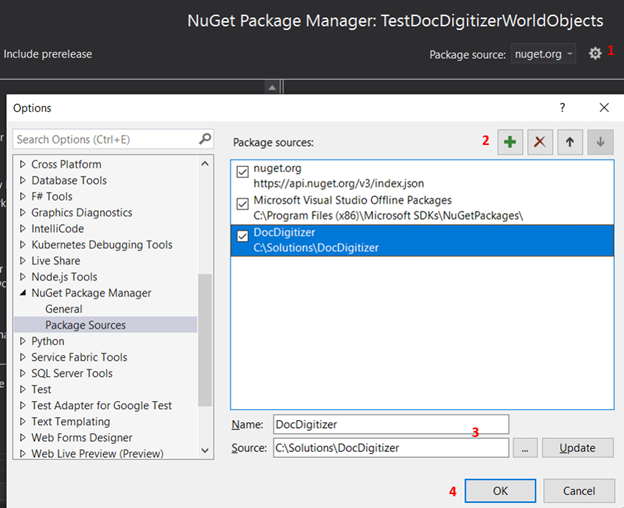Disable the DocDigitizer package source checkbox
The image size is (624, 508).
[244, 237]
